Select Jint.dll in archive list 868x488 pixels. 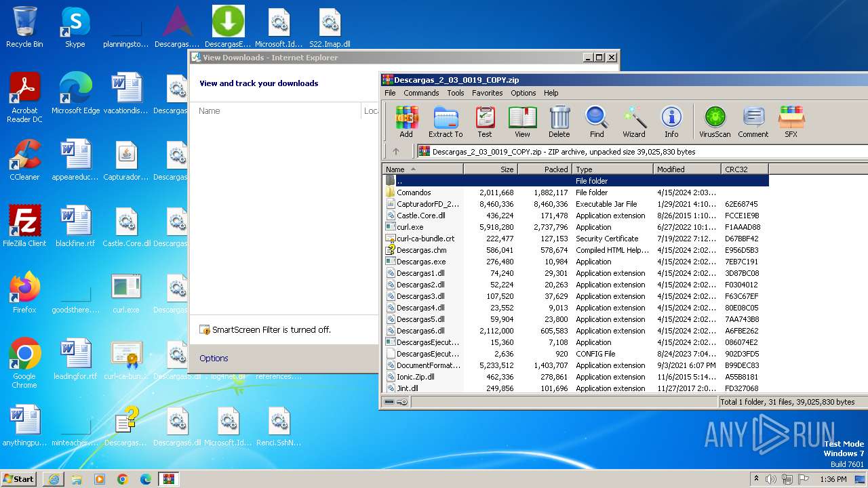coord(576,388)
